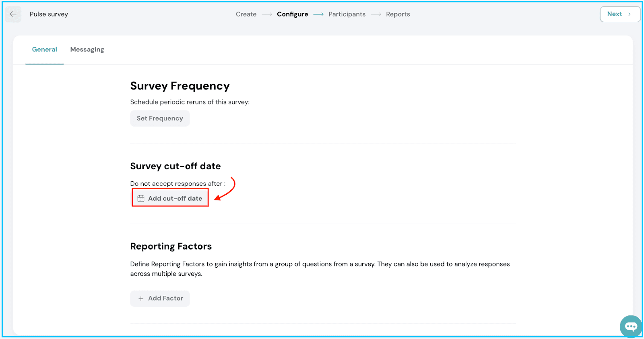The width and height of the screenshot is (644, 339).
Task: Click the Set Frequency button
Action: (x=160, y=119)
